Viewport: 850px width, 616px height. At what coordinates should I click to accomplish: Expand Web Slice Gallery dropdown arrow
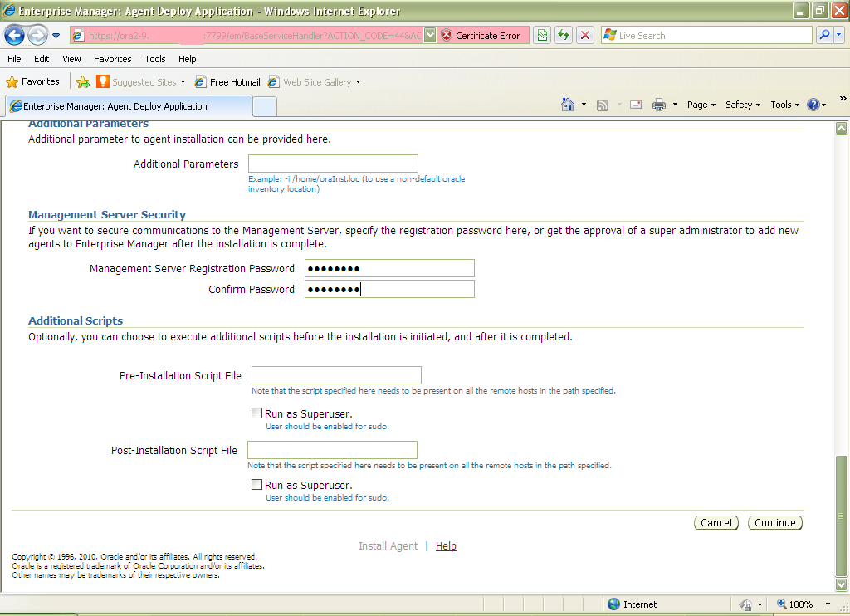[359, 82]
